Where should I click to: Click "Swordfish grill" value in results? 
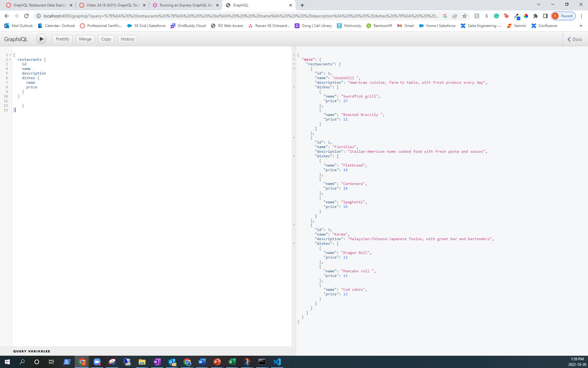[x=360, y=96]
